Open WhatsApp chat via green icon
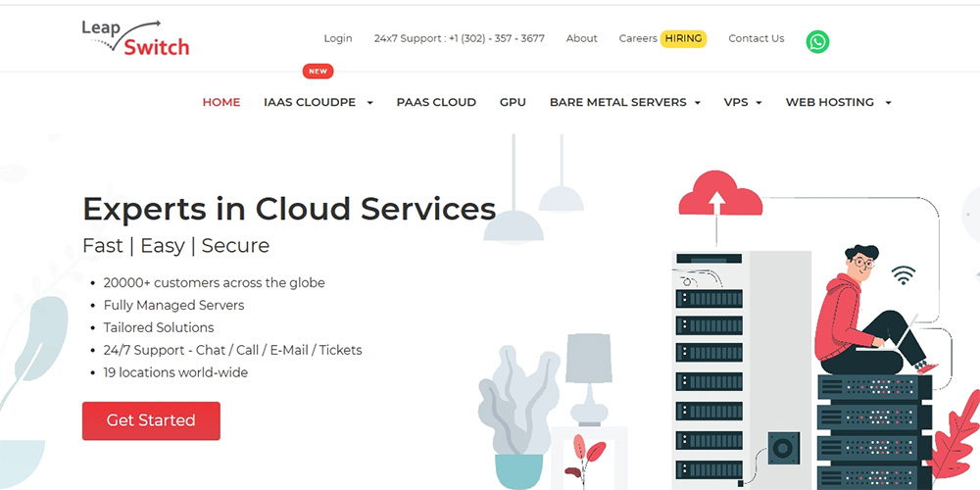This screenshot has height=490, width=980. click(817, 42)
